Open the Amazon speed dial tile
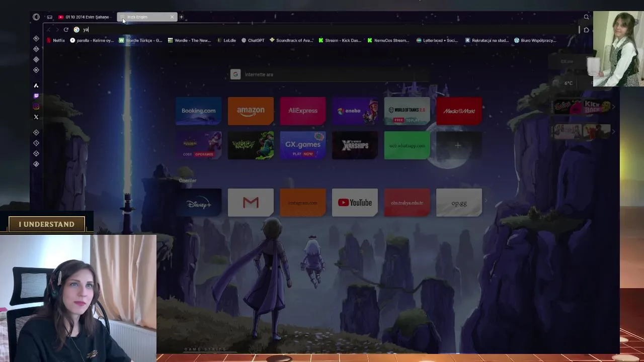Viewport: 644px width, 362px height. [x=251, y=111]
